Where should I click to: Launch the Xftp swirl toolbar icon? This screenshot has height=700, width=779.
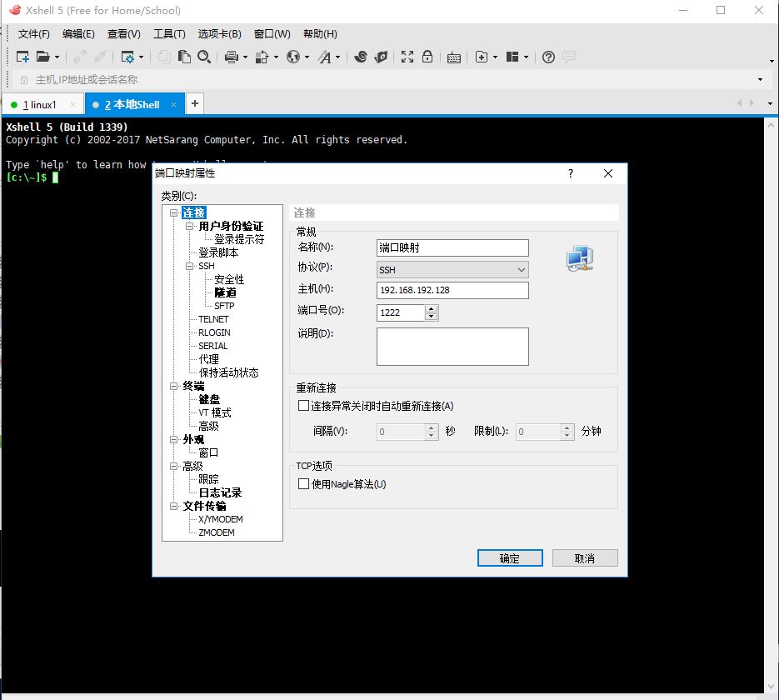click(x=361, y=57)
